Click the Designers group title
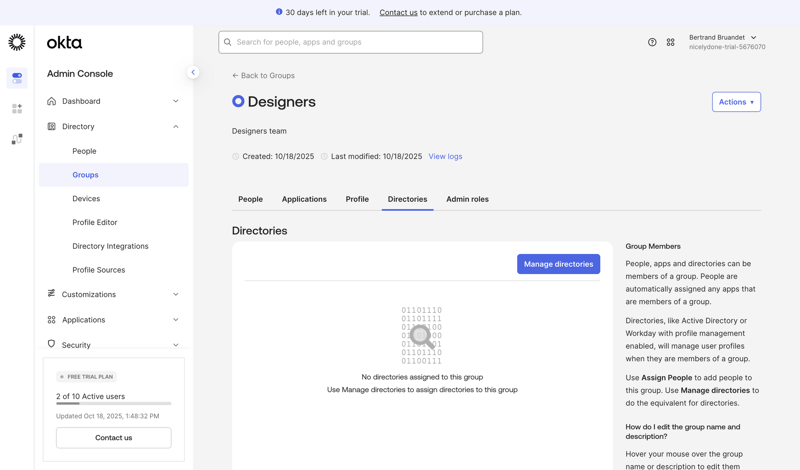Image resolution: width=800 pixels, height=470 pixels. pyautogui.click(x=282, y=102)
